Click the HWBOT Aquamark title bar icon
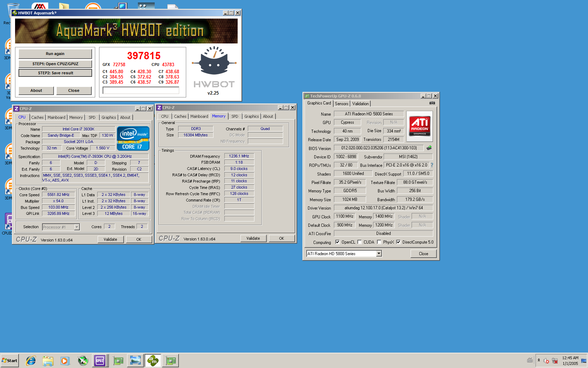 (15, 13)
